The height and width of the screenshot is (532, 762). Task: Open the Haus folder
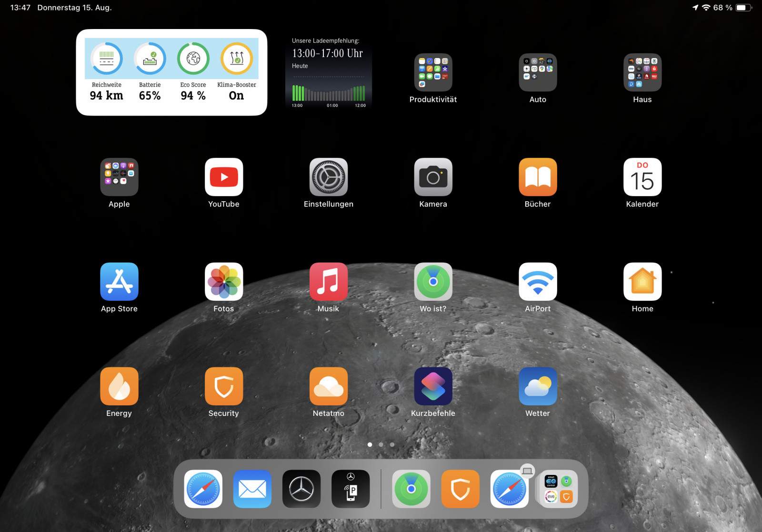coord(642,72)
